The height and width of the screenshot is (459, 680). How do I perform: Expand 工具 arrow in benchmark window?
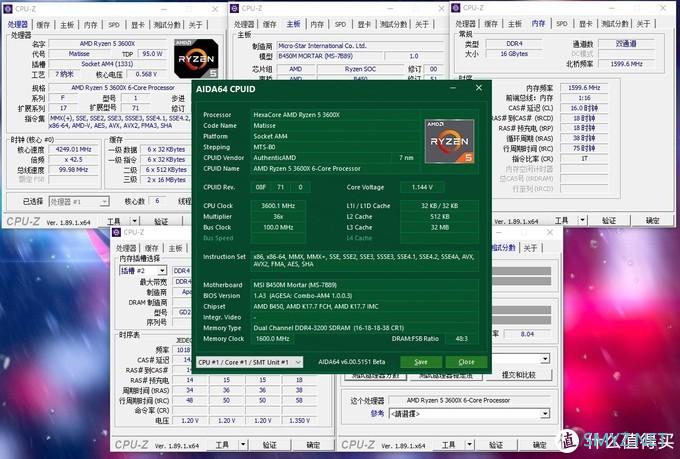[469, 445]
